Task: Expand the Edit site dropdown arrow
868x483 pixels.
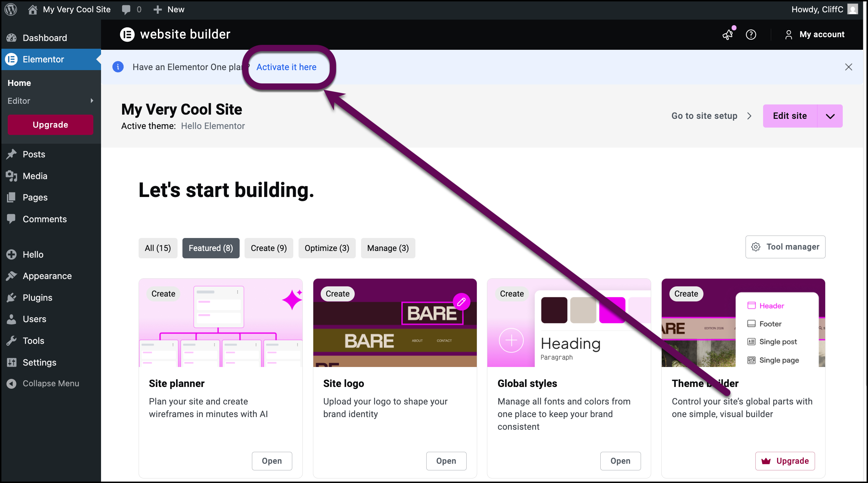Action: click(x=830, y=116)
